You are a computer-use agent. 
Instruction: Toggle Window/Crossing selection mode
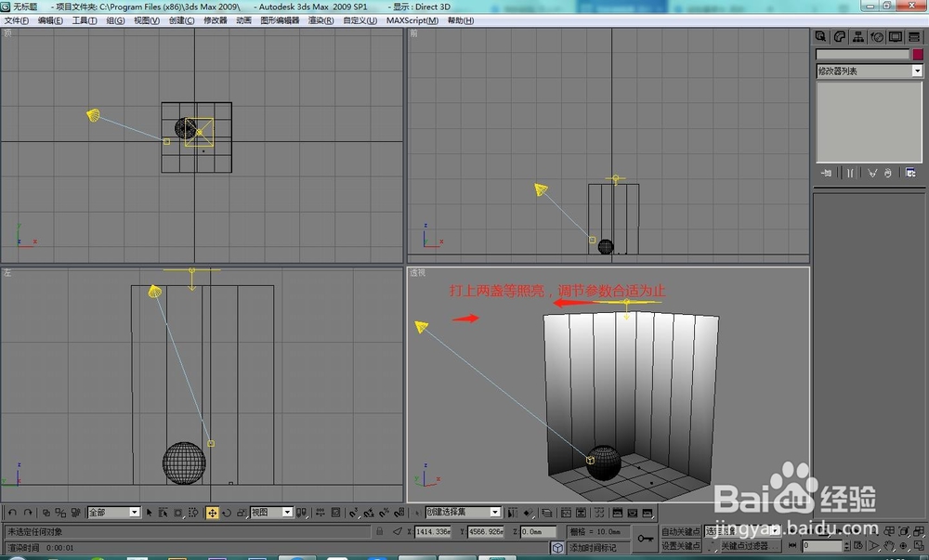(193, 513)
